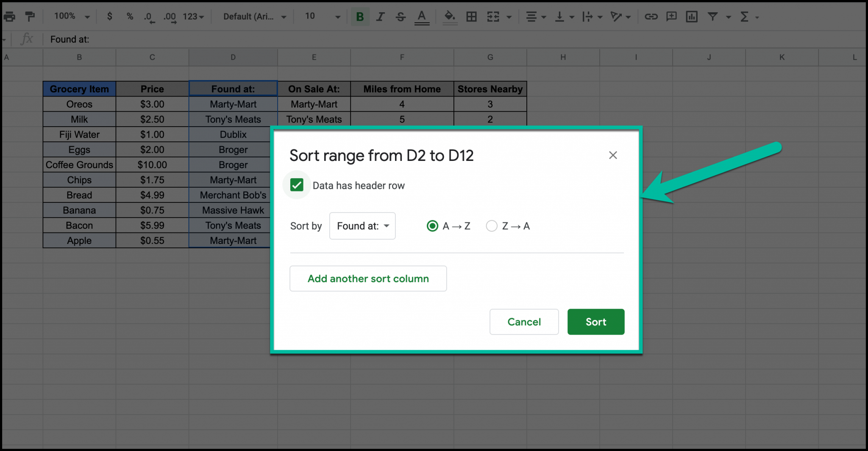Expand the more number formats 123 dropdown
868x451 pixels.
click(x=192, y=17)
